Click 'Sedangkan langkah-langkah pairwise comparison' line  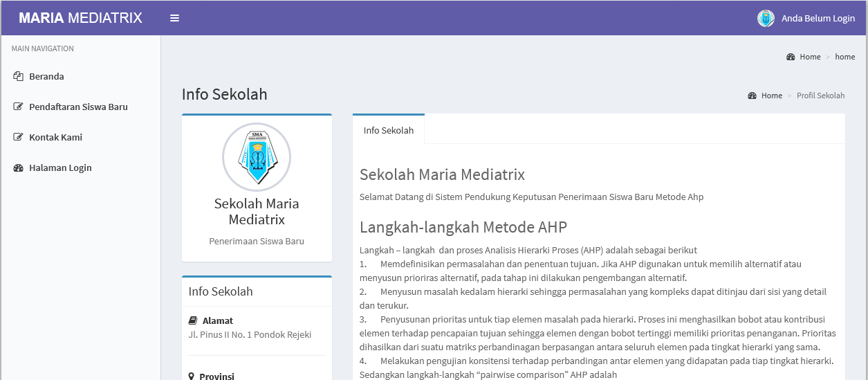(488, 374)
